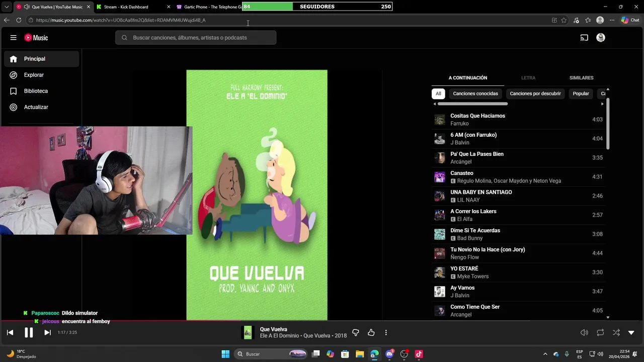Play Tu Novio No la Hace
Screen dimensions: 644x362
click(518, 253)
